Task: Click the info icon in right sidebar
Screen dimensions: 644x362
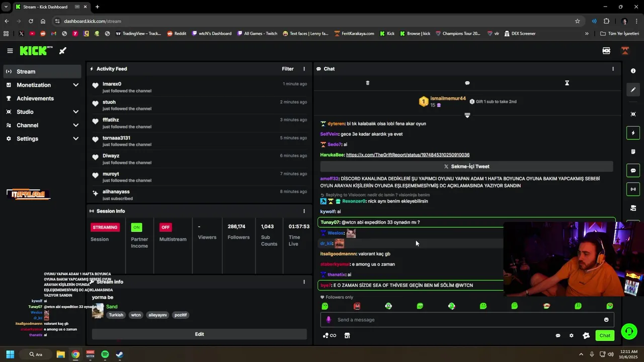Action: coord(633,71)
